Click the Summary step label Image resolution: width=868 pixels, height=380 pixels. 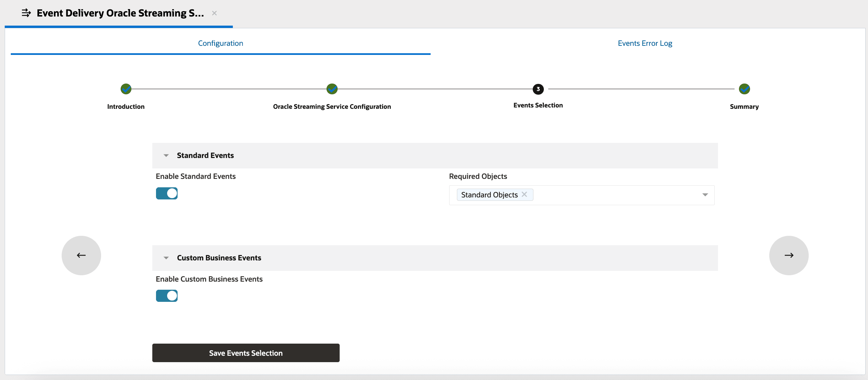pyautogui.click(x=744, y=106)
